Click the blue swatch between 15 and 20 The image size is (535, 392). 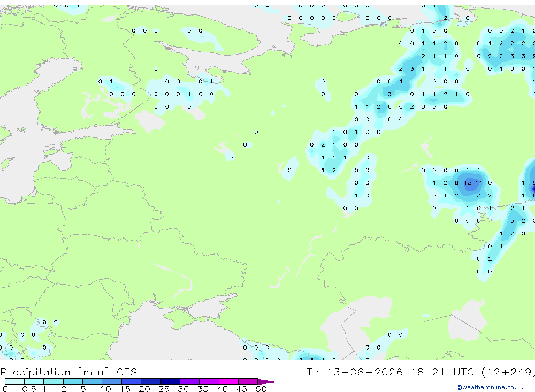click(132, 381)
